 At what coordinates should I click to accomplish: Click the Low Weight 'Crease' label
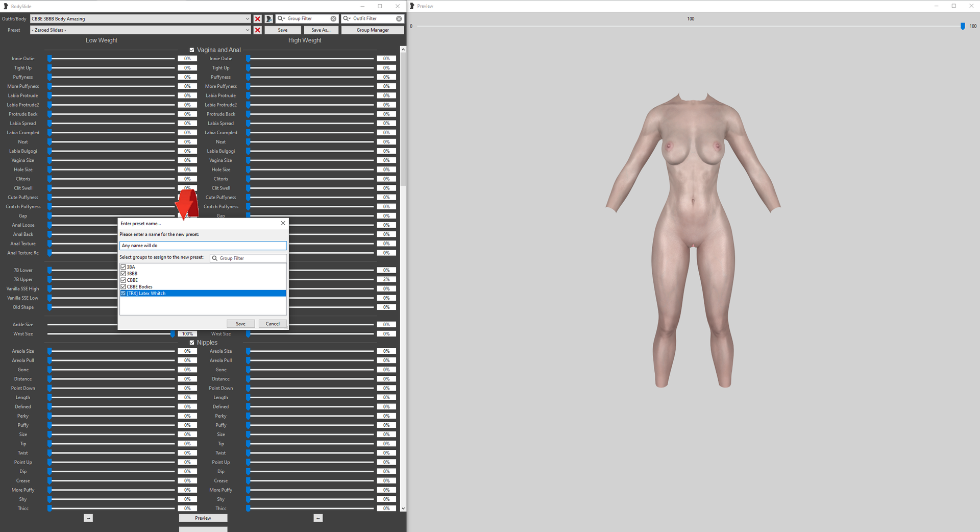23,481
